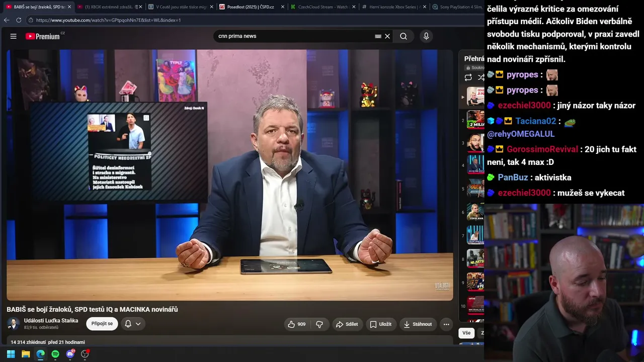Close the XBOX extrémně zdražil tab
644x362 pixels.
pyautogui.click(x=140, y=7)
